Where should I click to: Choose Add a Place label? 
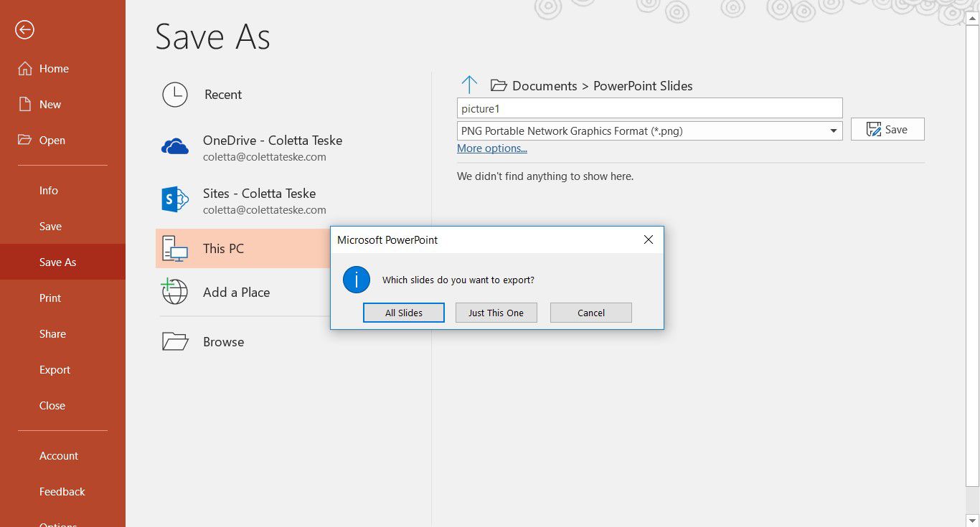coord(236,293)
